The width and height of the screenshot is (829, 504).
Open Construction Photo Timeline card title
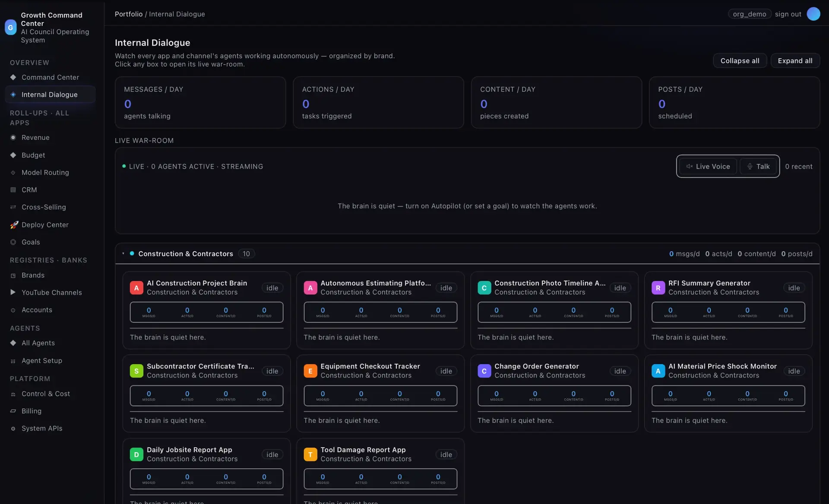550,283
